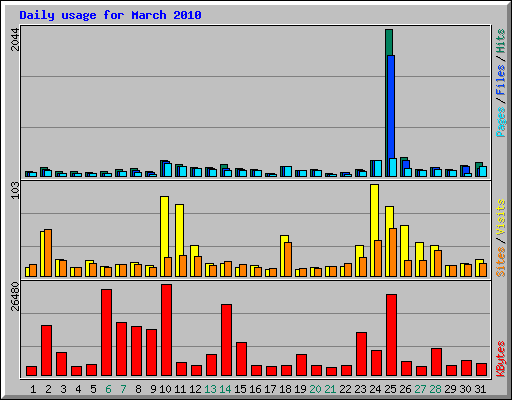The width and height of the screenshot is (512, 400).
Task: Click the 2044 axis value
Action: click(15, 40)
